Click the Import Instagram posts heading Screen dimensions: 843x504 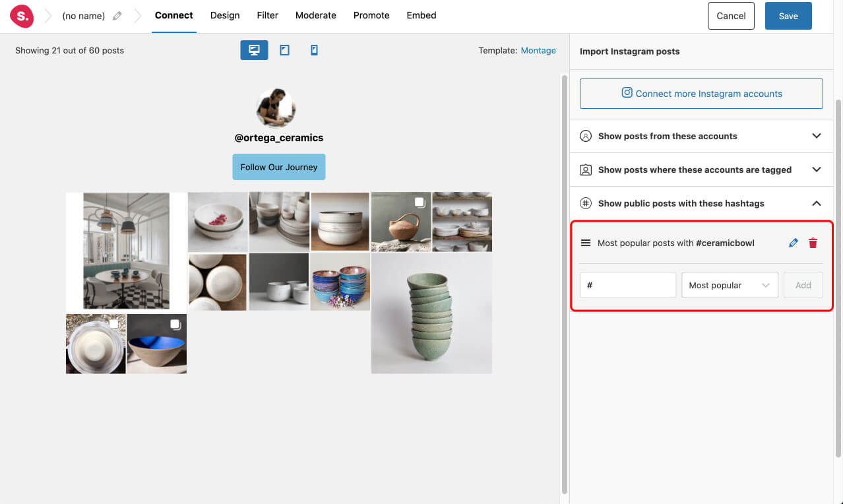629,51
